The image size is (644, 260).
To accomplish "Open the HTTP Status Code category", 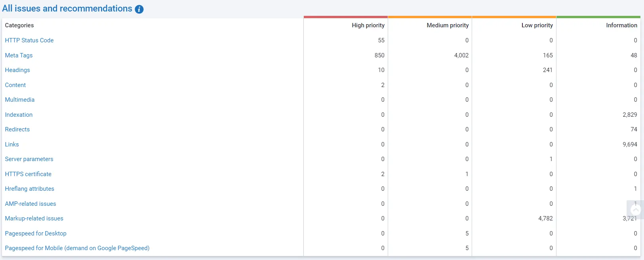I will [x=29, y=40].
